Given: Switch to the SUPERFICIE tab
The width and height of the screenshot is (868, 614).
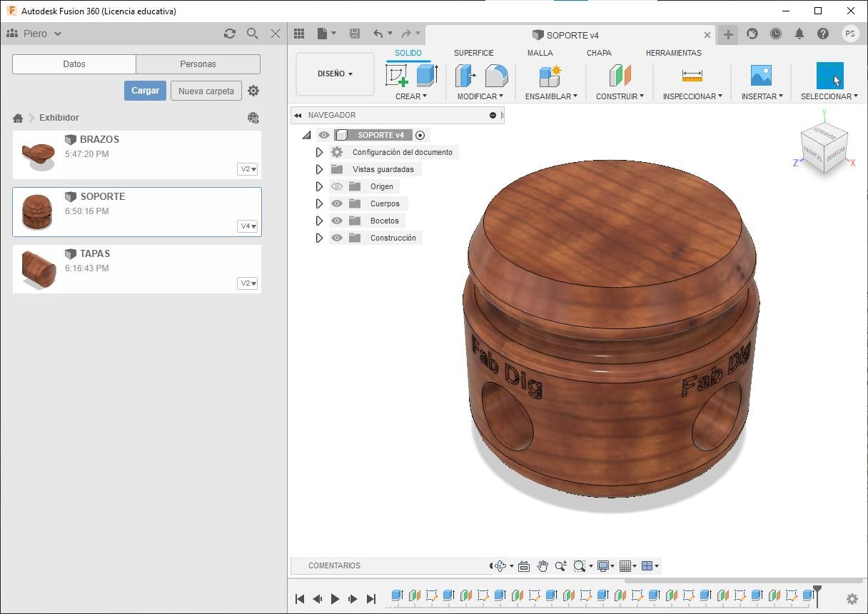Looking at the screenshot, I should tap(474, 53).
